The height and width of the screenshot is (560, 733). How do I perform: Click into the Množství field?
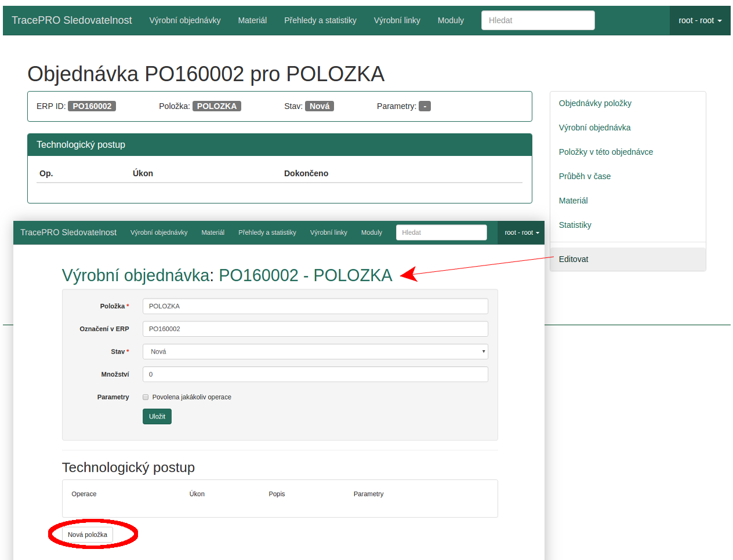(315, 374)
